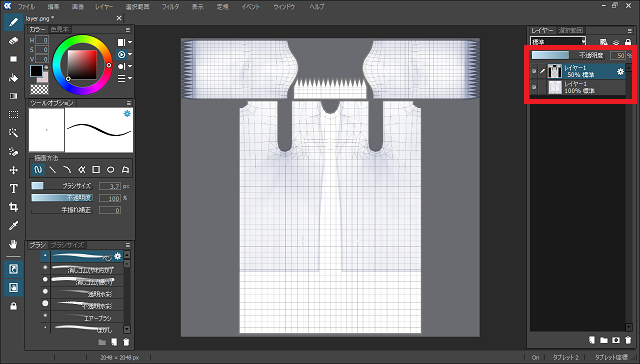Close the layer.png document tab

pyautogui.click(x=119, y=18)
